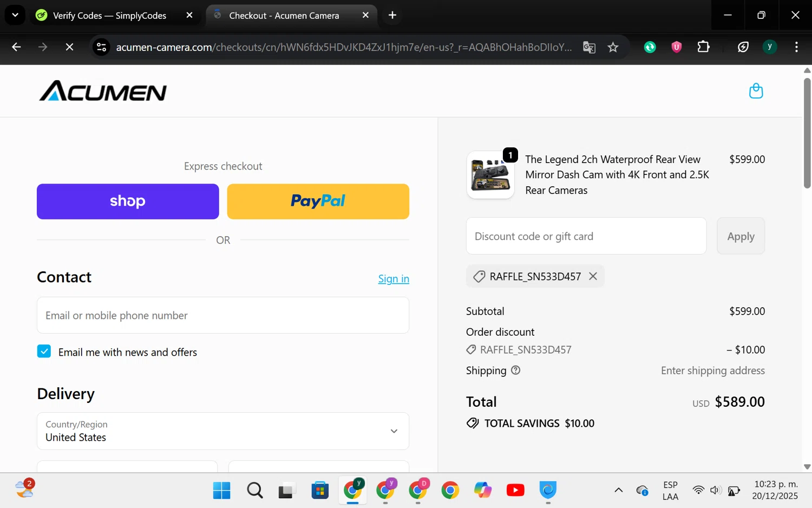Select the Checkout - Acumen Camera tab
812x508 pixels.
284,15
